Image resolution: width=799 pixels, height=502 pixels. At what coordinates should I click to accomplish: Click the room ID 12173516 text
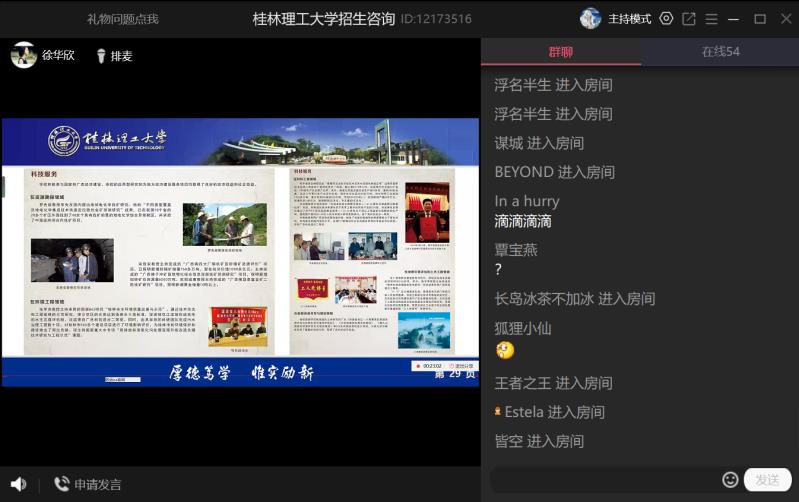click(436, 19)
